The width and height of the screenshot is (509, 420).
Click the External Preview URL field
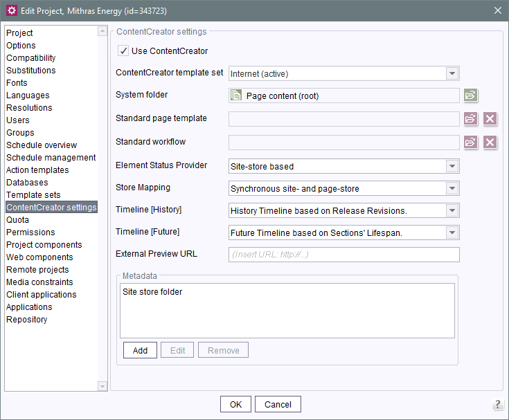343,255
